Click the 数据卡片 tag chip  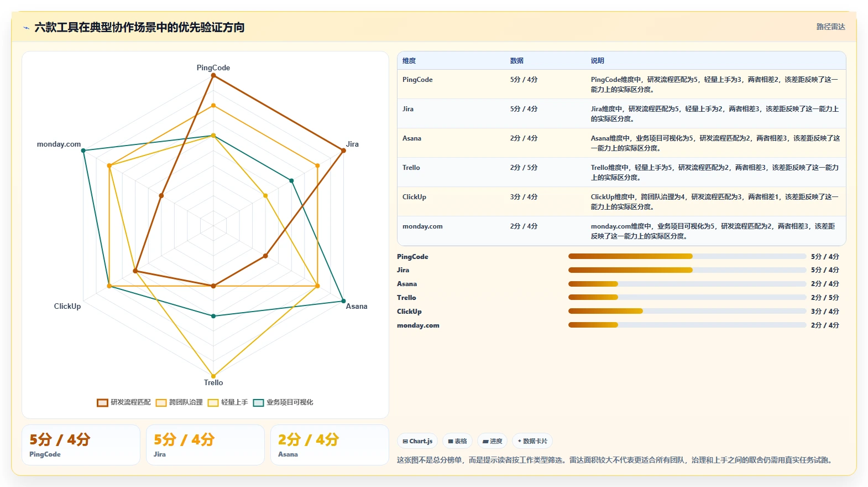coord(532,441)
